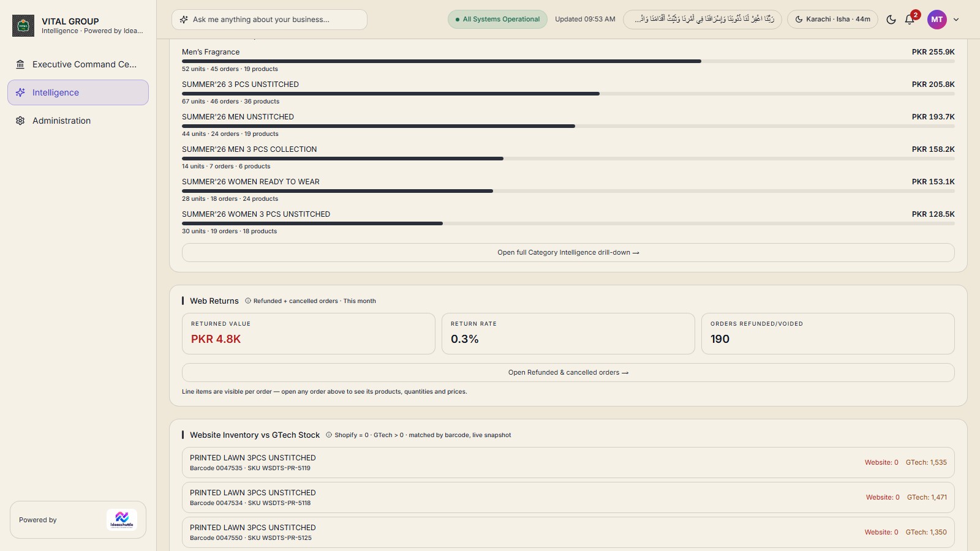Click the Karachi Isha prayer time pill
The height and width of the screenshot is (551, 980).
tap(832, 19)
